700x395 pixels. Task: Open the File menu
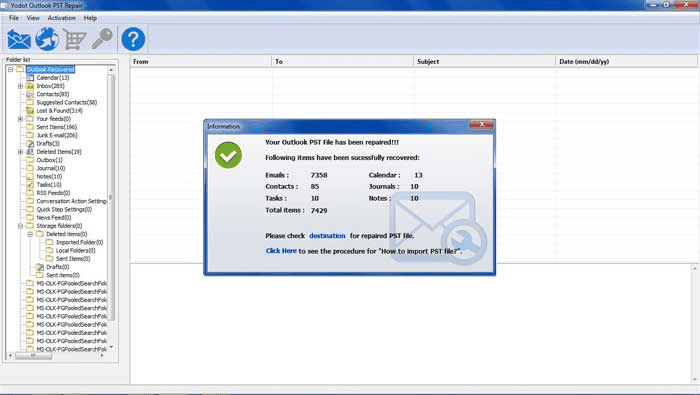[x=14, y=18]
